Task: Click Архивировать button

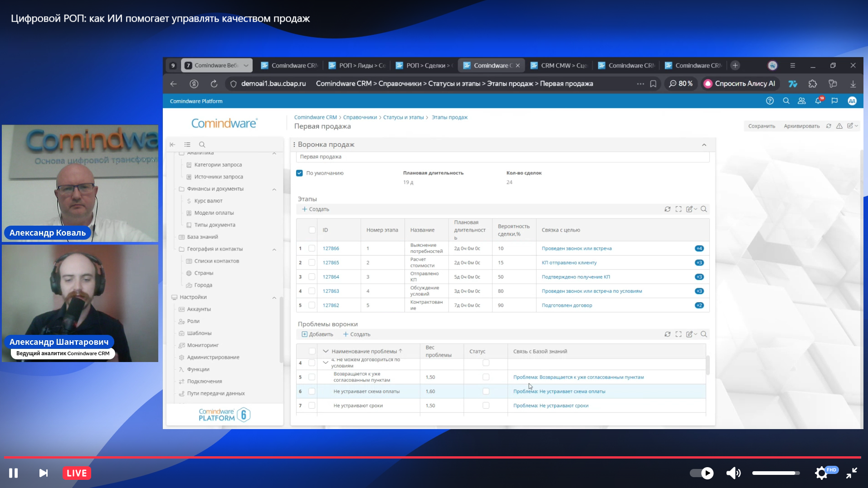Action: [801, 126]
